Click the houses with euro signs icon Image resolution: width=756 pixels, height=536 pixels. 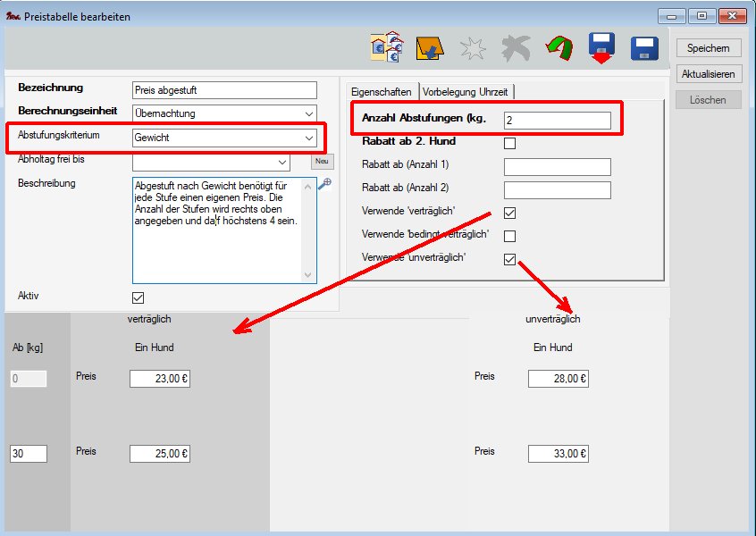[387, 48]
